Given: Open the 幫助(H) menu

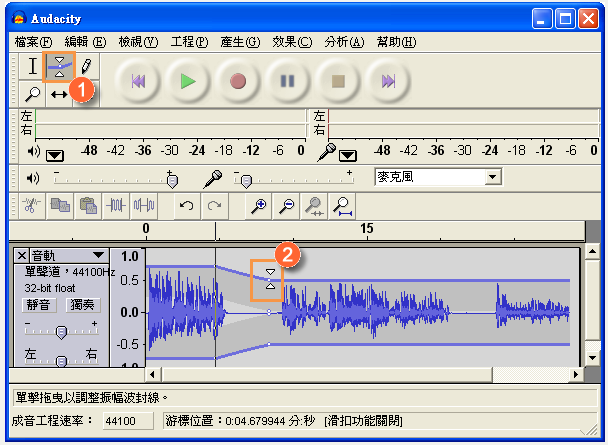Looking at the screenshot, I should 396,42.
